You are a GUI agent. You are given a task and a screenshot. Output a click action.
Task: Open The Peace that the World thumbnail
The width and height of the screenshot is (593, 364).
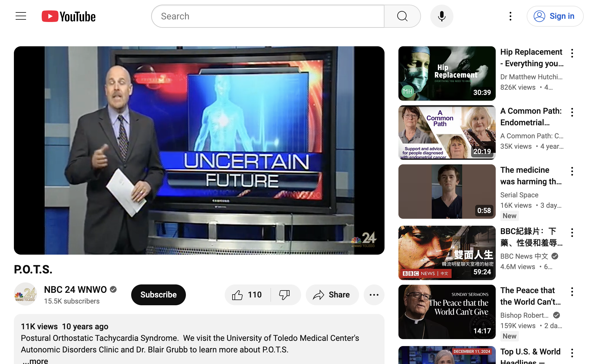(447, 312)
